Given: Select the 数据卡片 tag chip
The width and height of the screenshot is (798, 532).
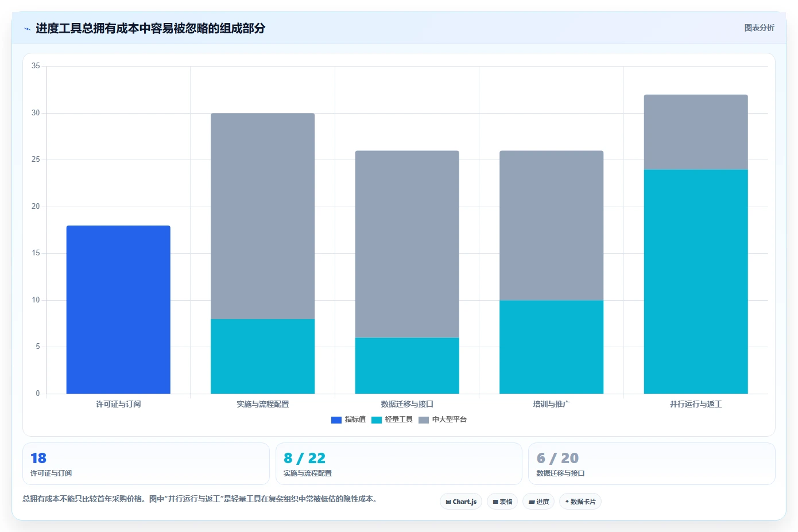Looking at the screenshot, I should 580,502.
